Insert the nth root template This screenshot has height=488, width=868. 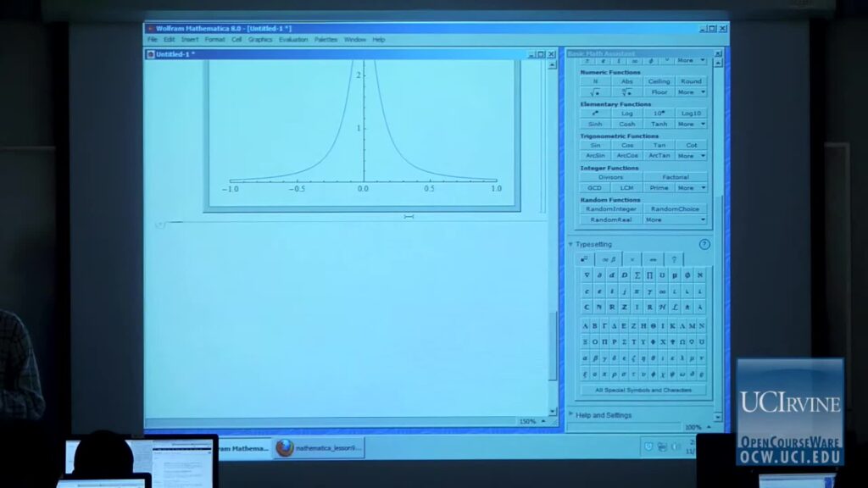[626, 92]
